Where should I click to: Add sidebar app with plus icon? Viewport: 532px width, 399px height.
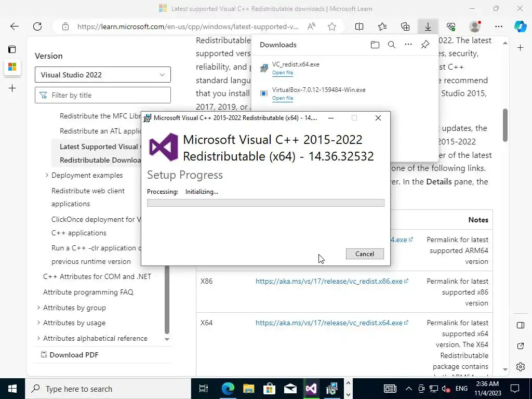coord(521,48)
